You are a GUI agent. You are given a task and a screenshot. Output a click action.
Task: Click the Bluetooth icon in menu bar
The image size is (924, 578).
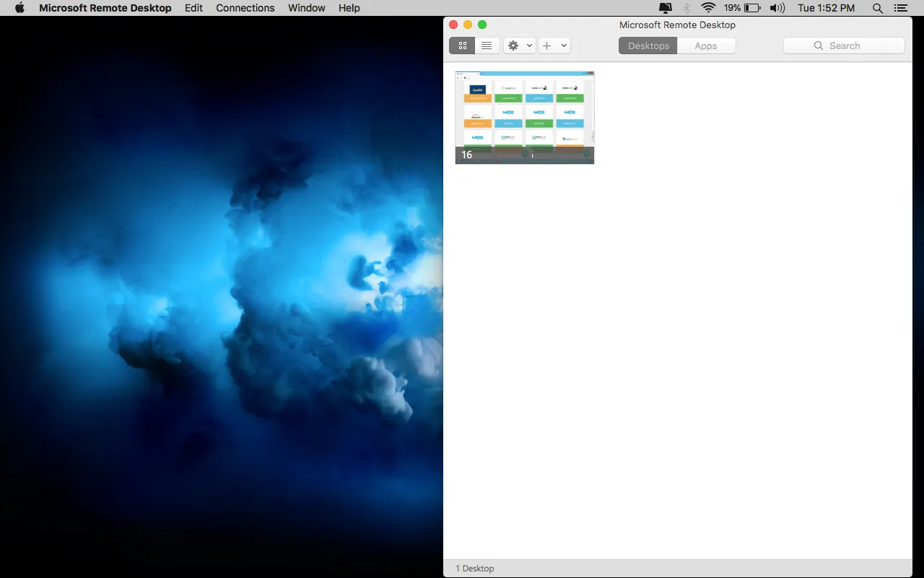[x=687, y=8]
